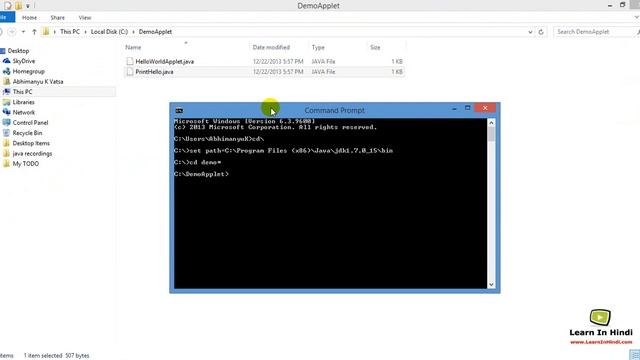The height and width of the screenshot is (360, 640).
Task: Click the Command Prompt scrollbar thumb
Action: (491, 134)
